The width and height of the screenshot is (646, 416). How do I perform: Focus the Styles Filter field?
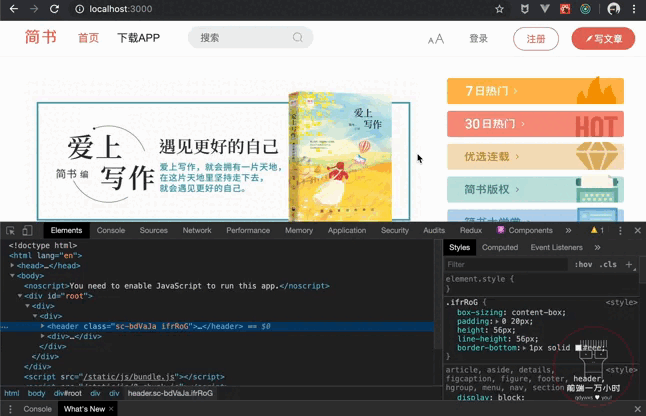click(508, 264)
